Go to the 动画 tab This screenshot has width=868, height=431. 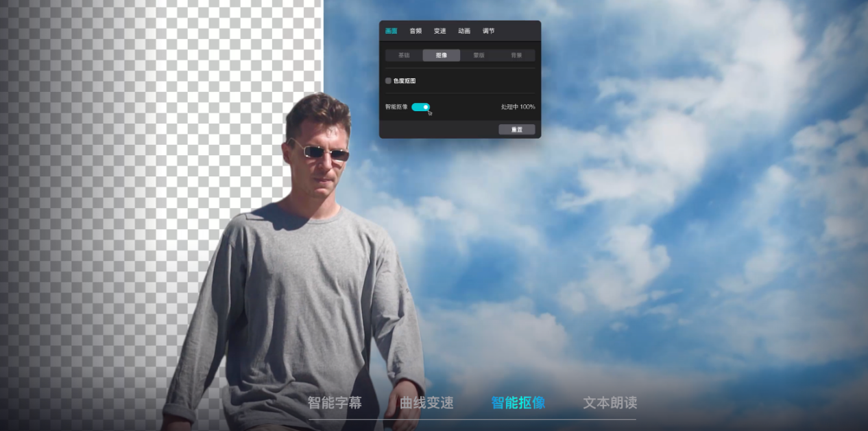464,31
